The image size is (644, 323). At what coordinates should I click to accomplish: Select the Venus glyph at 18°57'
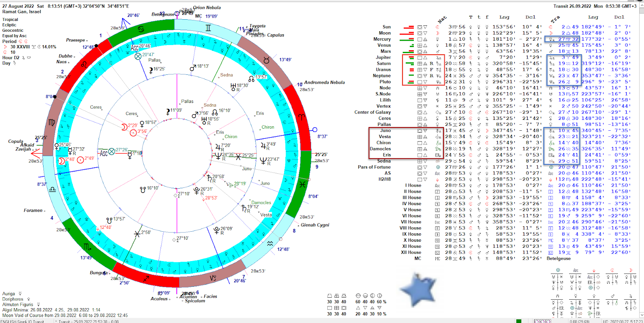tap(142, 124)
